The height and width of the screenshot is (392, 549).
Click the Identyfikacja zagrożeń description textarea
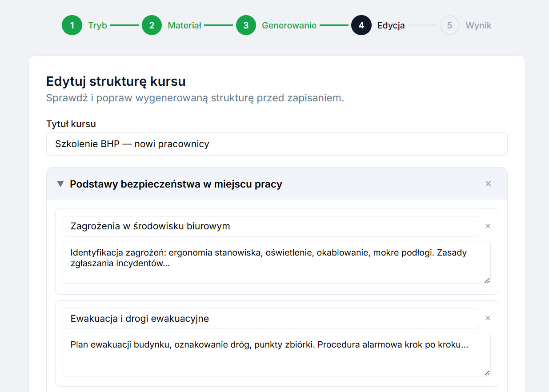[x=276, y=262]
